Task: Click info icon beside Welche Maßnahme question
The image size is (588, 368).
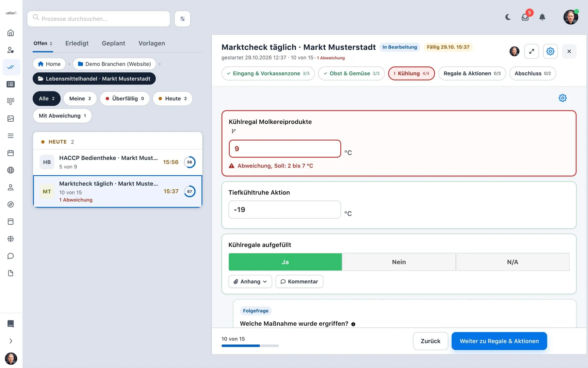Action: click(x=353, y=324)
